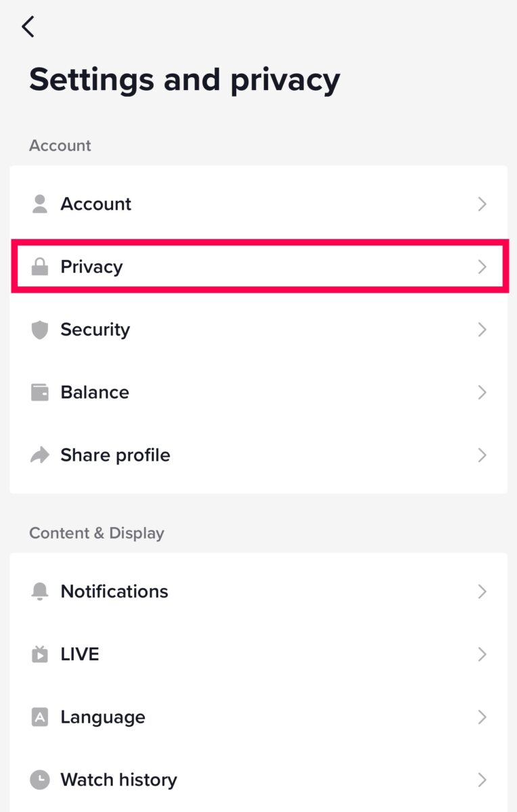Screen dimensions: 517x812
Task: Tap the back arrow icon
Action: tap(28, 27)
